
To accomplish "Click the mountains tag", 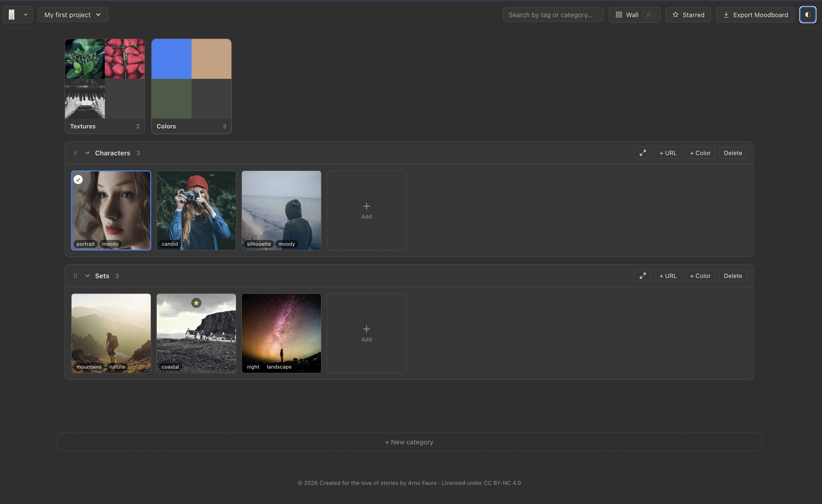I will (x=89, y=367).
